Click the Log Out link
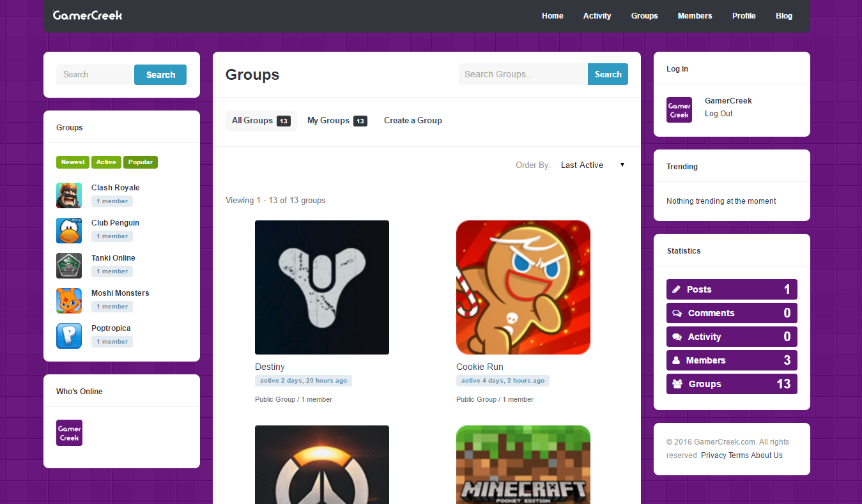Viewport: 862px width, 504px height. pyautogui.click(x=719, y=114)
